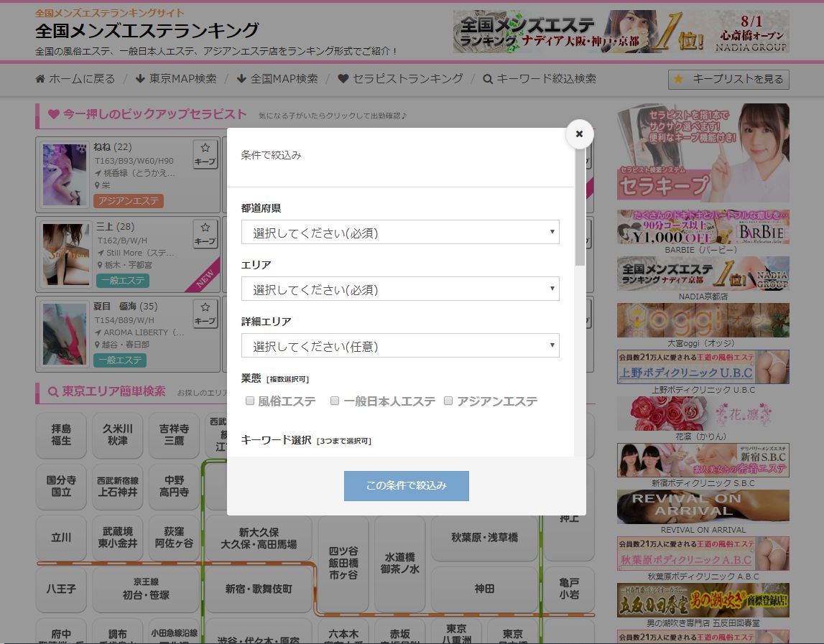Open the NADIA京都店 sidebar banner
The image size is (824, 644).
pos(703,273)
